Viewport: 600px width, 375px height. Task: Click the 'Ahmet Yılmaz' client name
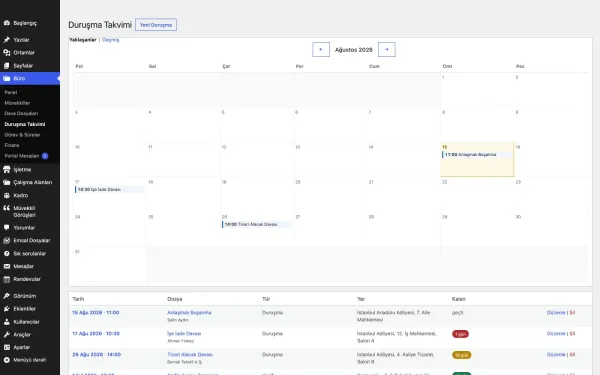[x=181, y=341]
